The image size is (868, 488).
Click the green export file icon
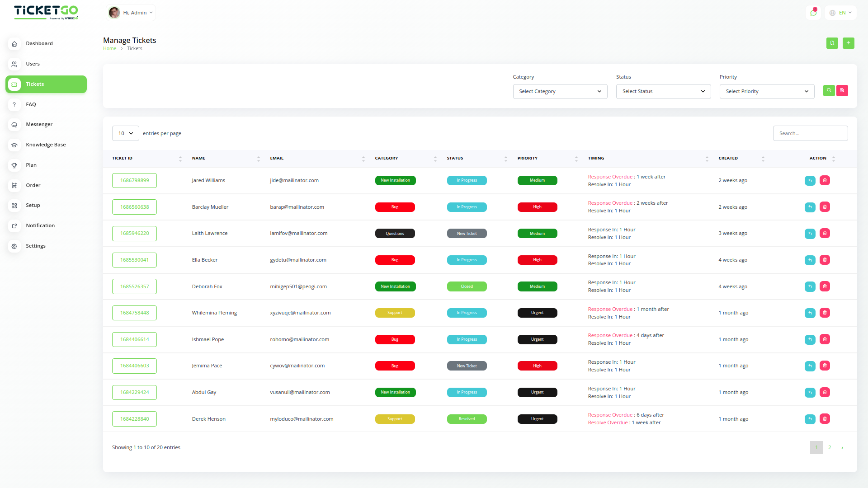(832, 43)
